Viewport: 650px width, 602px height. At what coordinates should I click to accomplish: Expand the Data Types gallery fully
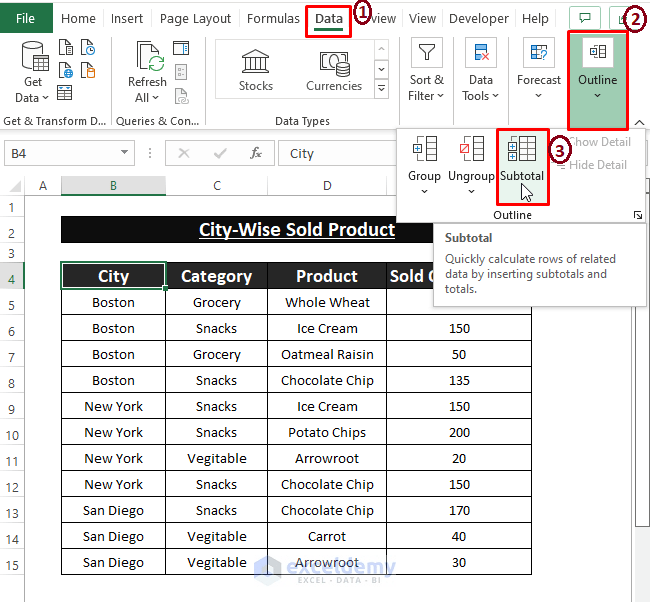[381, 88]
